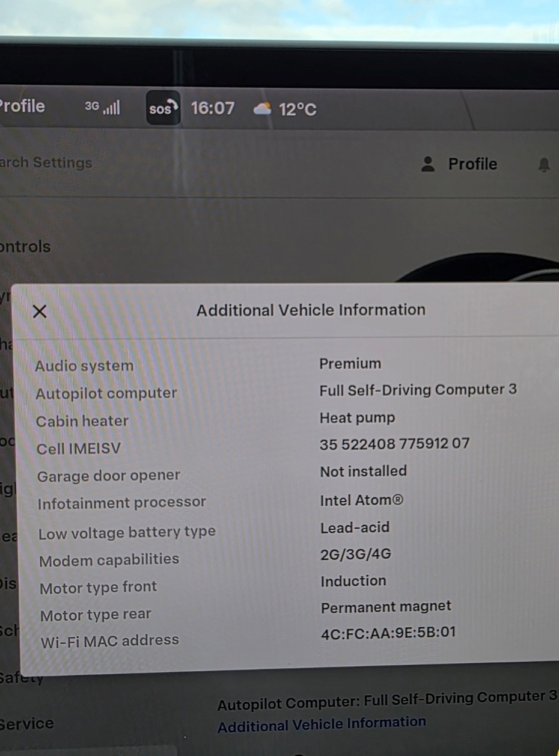Tap the Premium audio system value

(350, 363)
